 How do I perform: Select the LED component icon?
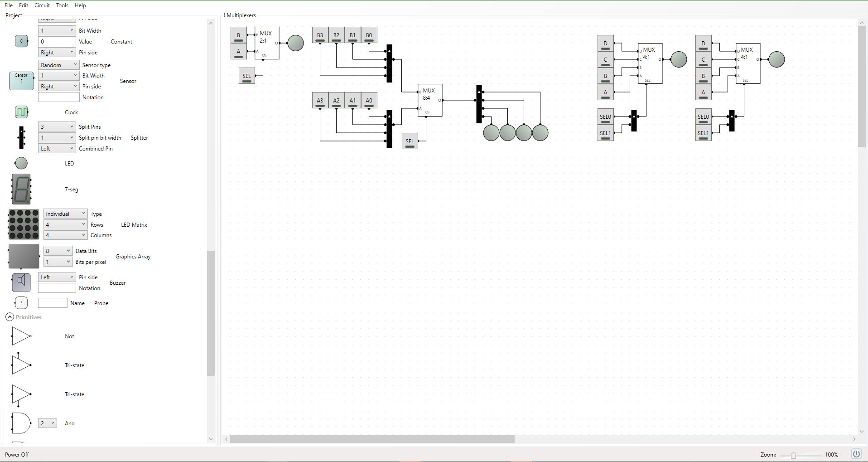21,163
